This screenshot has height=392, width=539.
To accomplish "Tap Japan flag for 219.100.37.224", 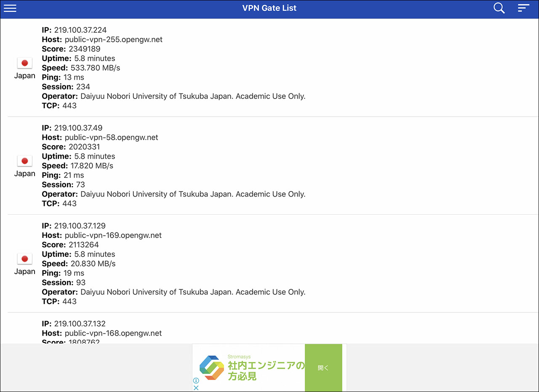I will click(x=24, y=63).
